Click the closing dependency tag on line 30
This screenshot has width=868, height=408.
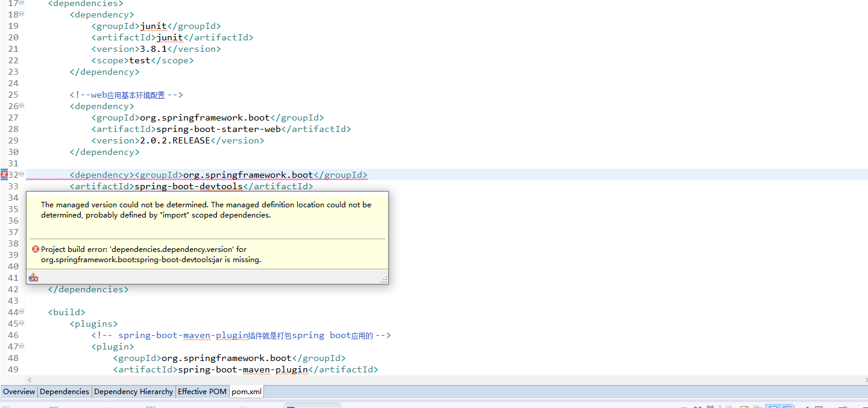pyautogui.click(x=105, y=152)
